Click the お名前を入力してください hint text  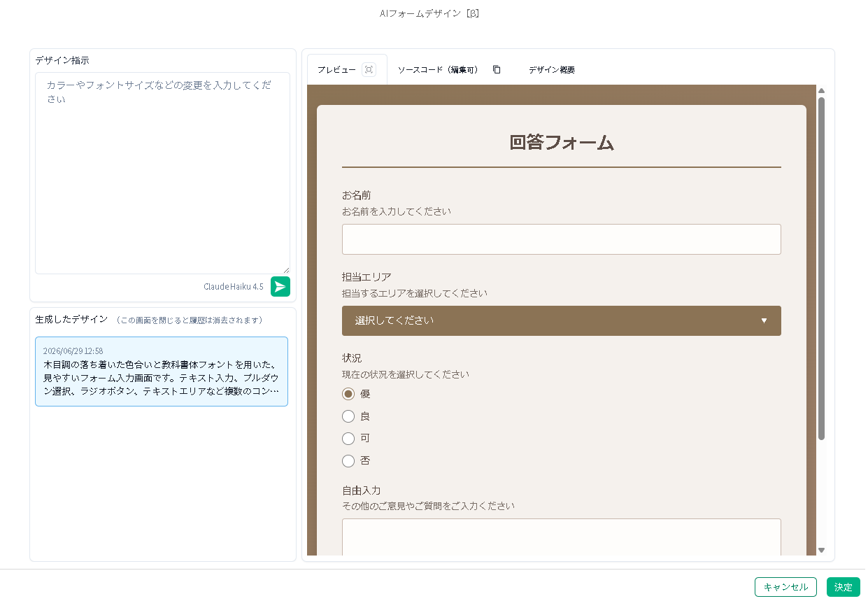[x=397, y=211]
